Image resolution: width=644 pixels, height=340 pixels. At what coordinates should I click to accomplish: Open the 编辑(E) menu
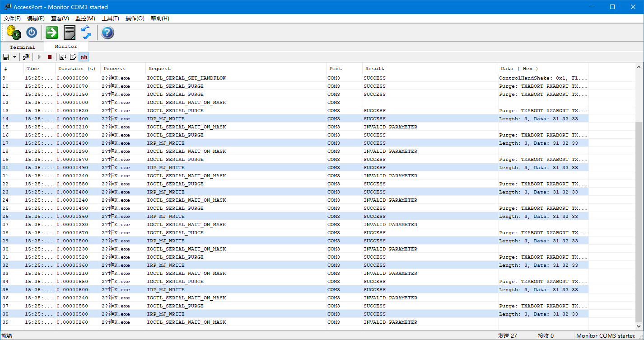(x=36, y=19)
